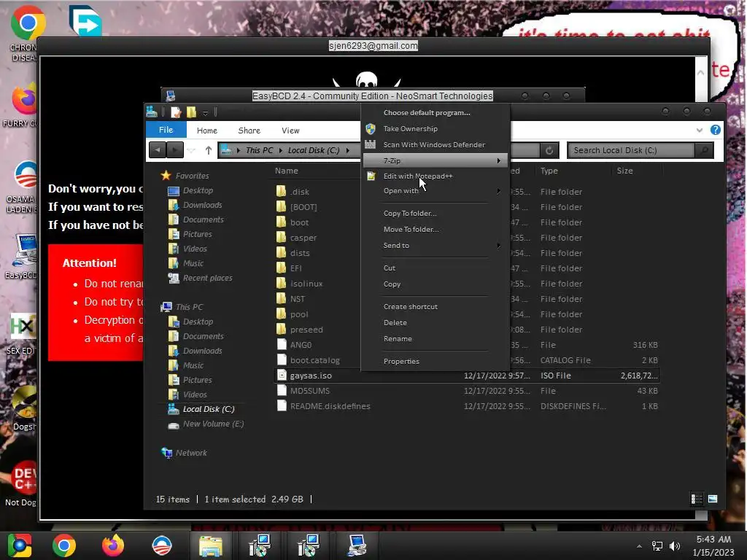The width and height of the screenshot is (747, 560).
Task: Click the search magnifier icon
Action: tap(704, 150)
